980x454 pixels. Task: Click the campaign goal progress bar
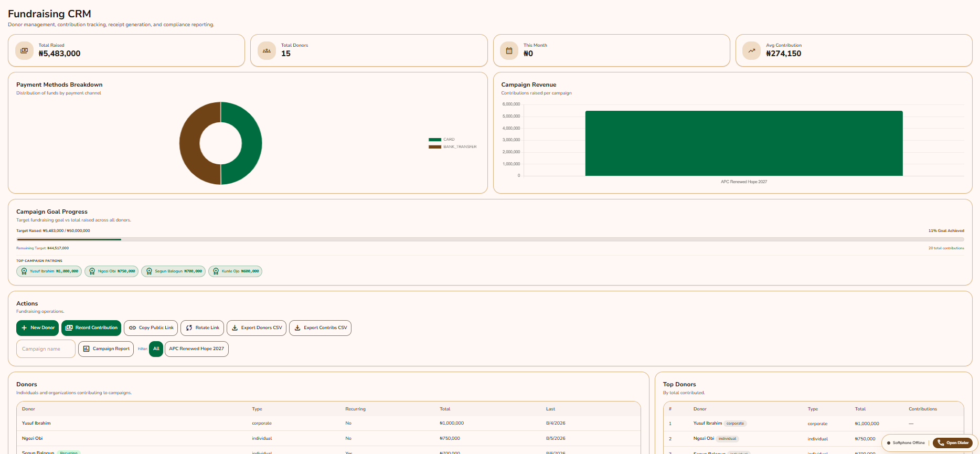(x=490, y=239)
